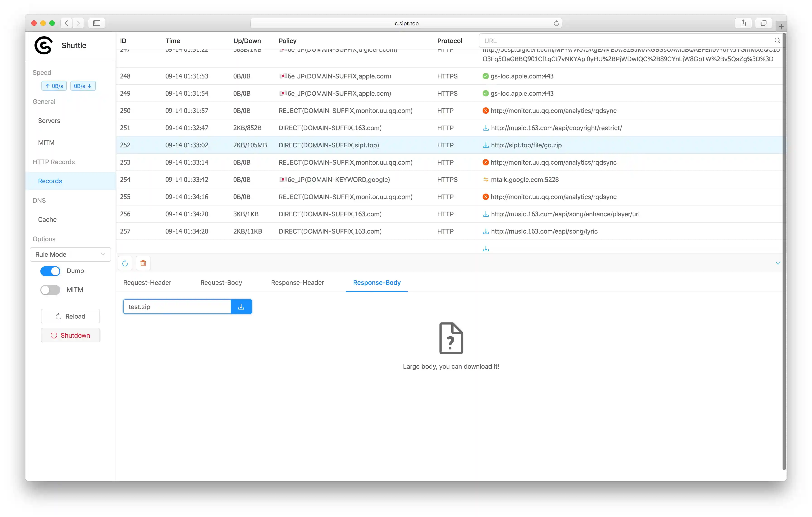Screen dimensions: 812x517
Task: Click the page reload icon in the address bar
Action: coord(556,23)
